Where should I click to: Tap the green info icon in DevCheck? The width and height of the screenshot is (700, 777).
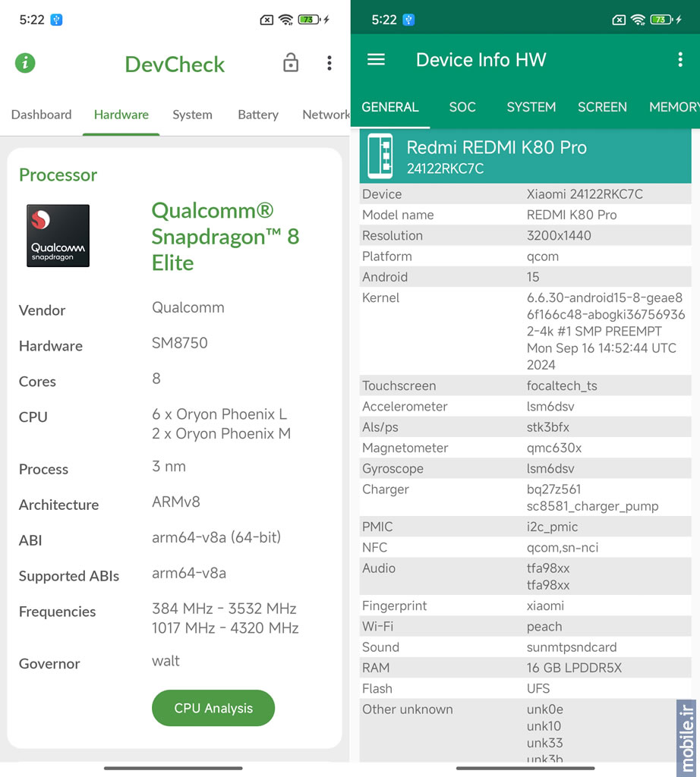[25, 63]
